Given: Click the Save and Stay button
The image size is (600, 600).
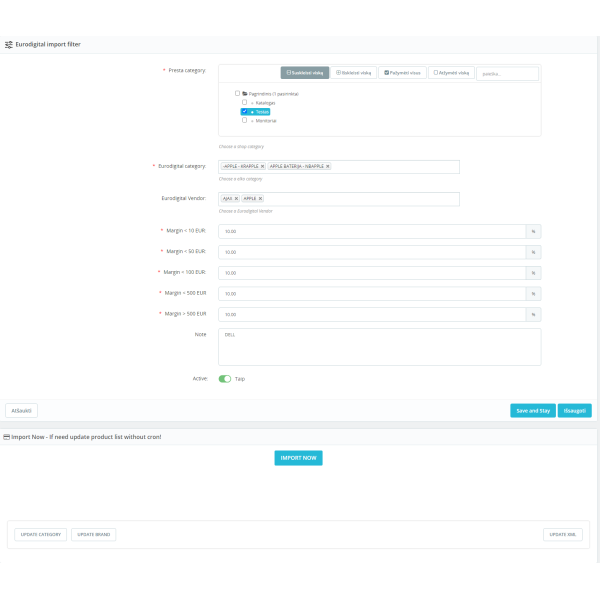Looking at the screenshot, I should [x=533, y=411].
